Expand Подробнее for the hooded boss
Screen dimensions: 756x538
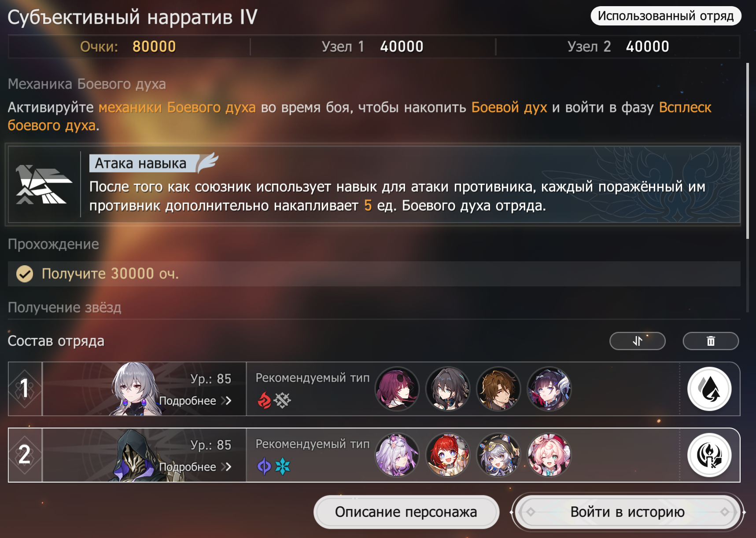[x=195, y=467]
